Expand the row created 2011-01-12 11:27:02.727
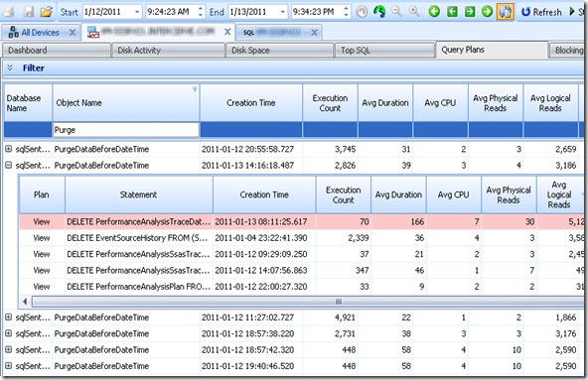Image resolution: width=588 pixels, height=380 pixels. (x=8, y=317)
